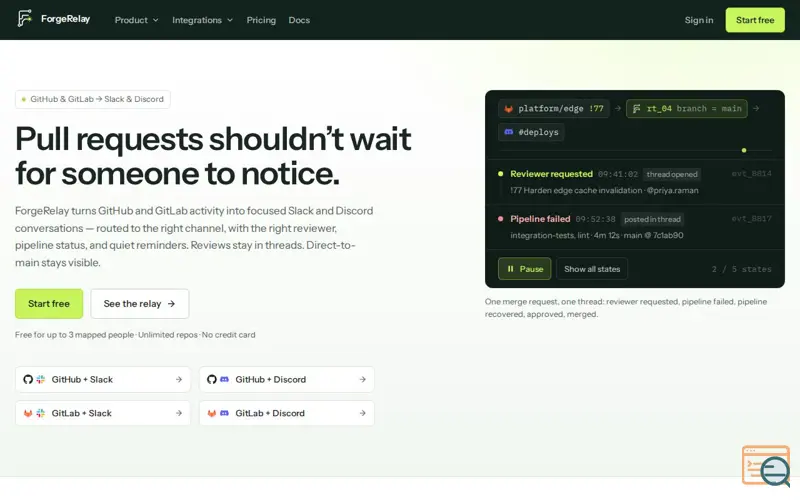Click the 09:41:02 timestamp

(618, 174)
